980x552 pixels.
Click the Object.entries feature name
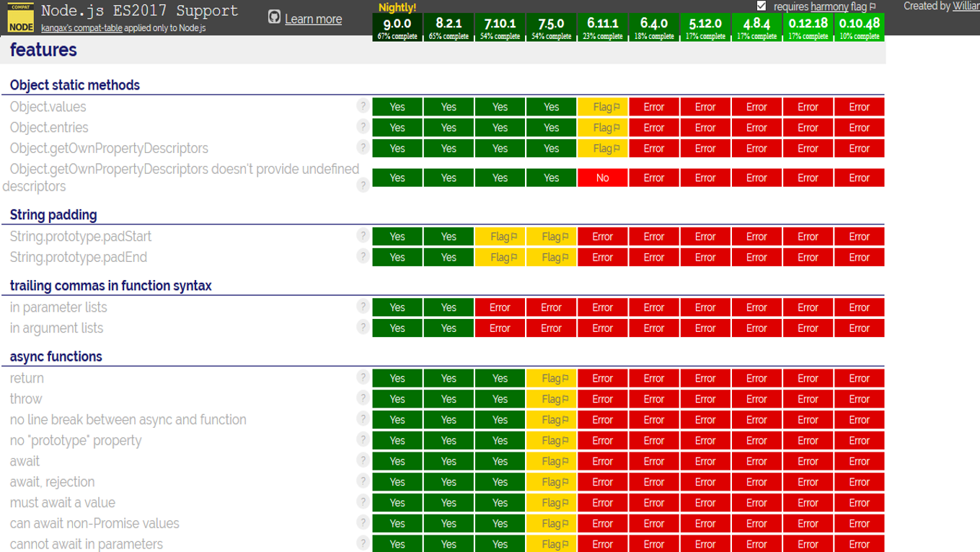point(49,128)
